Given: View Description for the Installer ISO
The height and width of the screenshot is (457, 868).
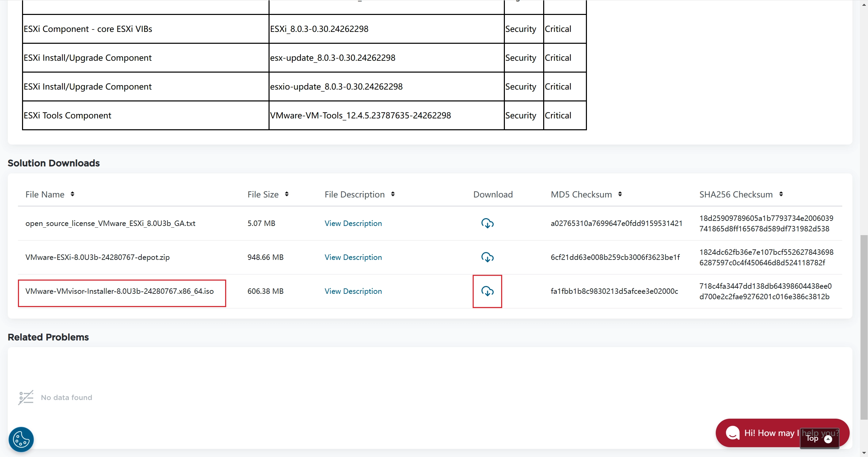Looking at the screenshot, I should pos(353,291).
